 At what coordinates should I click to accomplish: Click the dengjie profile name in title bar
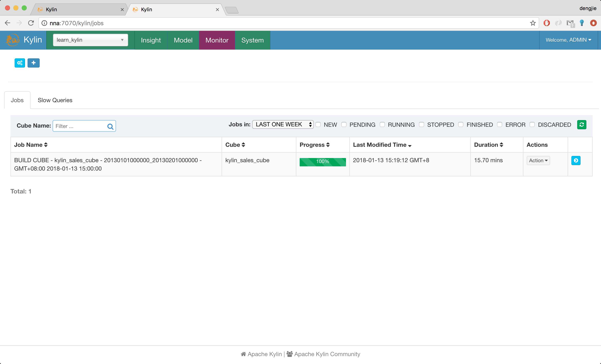pyautogui.click(x=588, y=8)
